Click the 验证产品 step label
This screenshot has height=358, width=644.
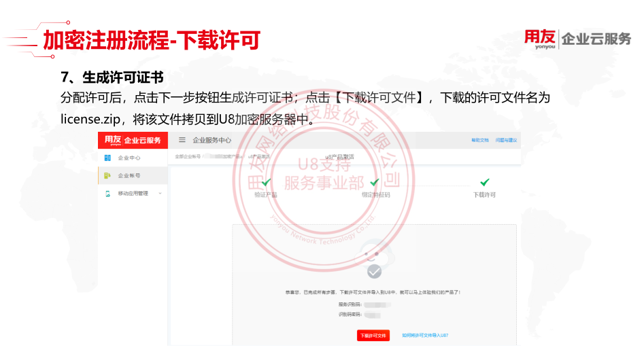(266, 195)
